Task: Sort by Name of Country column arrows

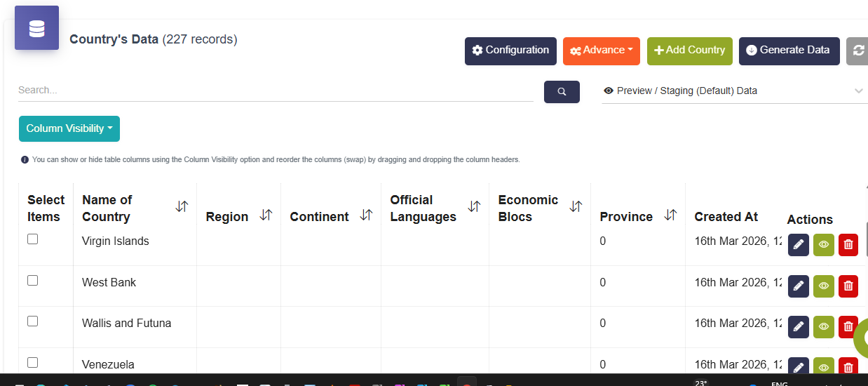Action: click(x=182, y=206)
